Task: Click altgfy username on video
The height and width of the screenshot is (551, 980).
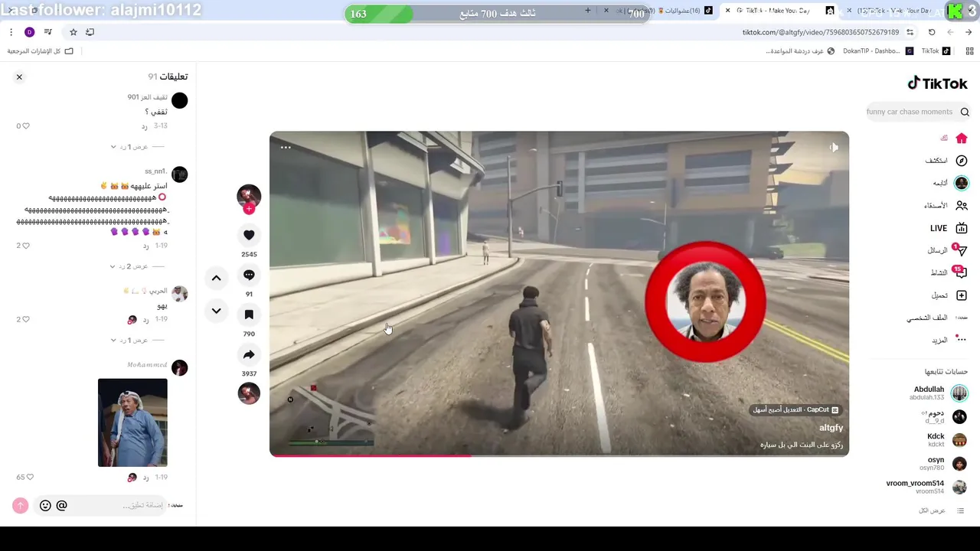Action: (831, 428)
